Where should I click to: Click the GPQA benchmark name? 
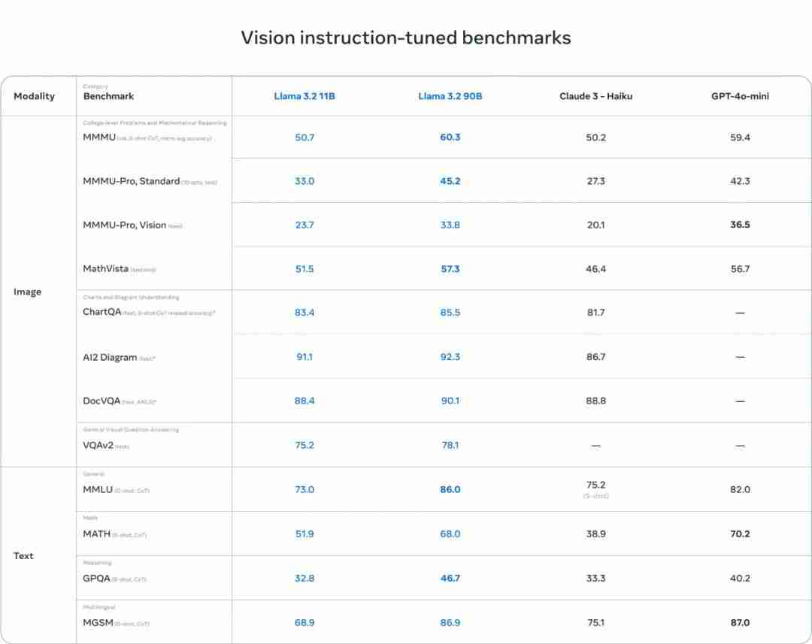[x=96, y=579]
